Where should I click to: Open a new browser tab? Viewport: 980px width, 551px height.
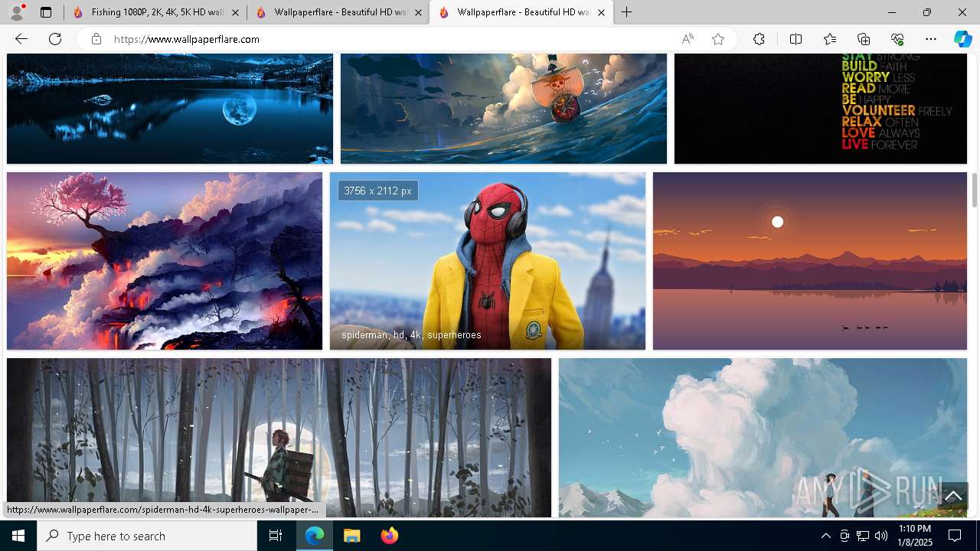[627, 12]
